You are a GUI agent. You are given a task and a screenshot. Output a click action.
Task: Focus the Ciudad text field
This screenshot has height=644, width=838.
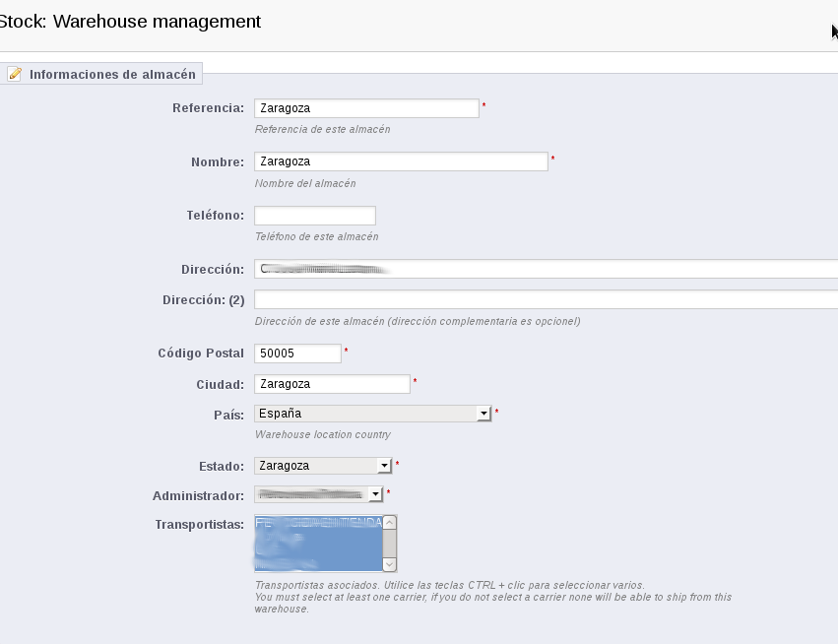click(x=332, y=384)
